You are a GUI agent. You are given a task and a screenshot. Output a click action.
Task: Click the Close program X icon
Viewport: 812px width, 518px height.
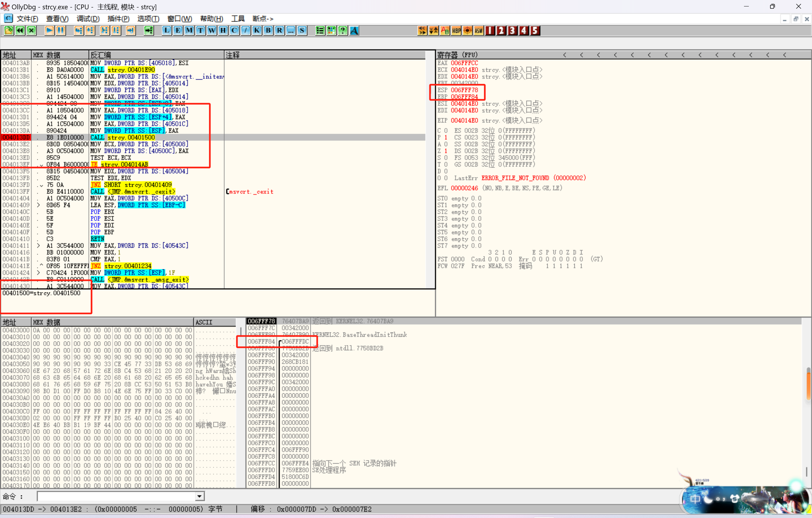pyautogui.click(x=31, y=31)
